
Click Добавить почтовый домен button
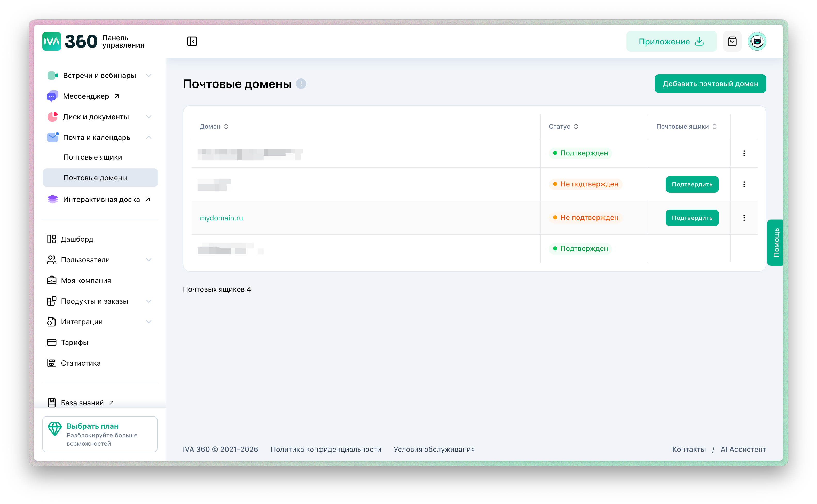coord(710,84)
